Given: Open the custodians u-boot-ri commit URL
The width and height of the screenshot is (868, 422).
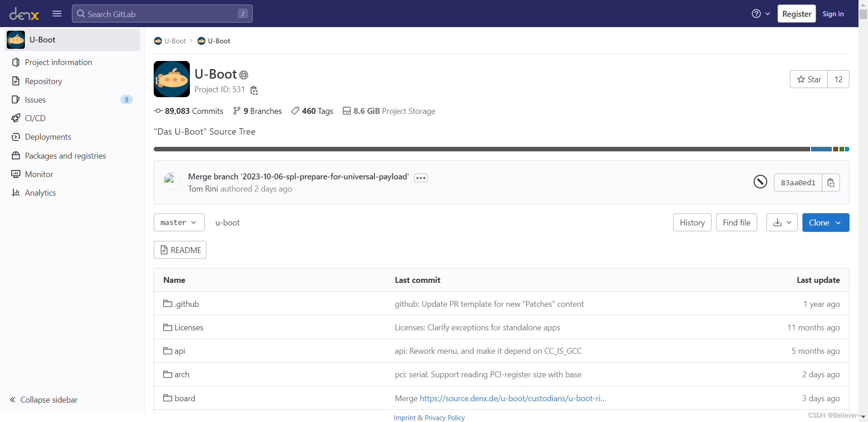Looking at the screenshot, I should click(x=513, y=399).
